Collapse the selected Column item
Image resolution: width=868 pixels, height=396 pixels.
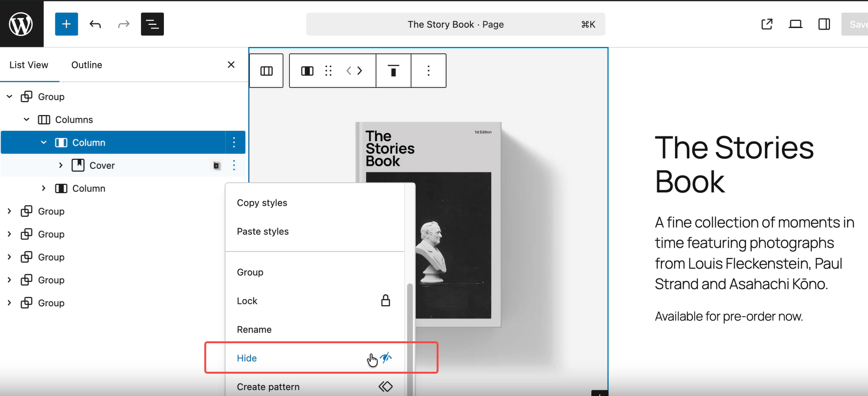[44, 142]
